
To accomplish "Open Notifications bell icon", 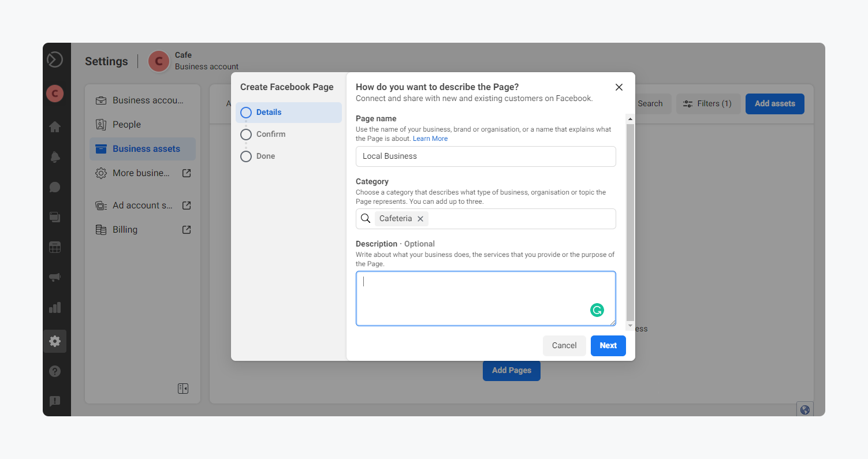I will pyautogui.click(x=55, y=157).
